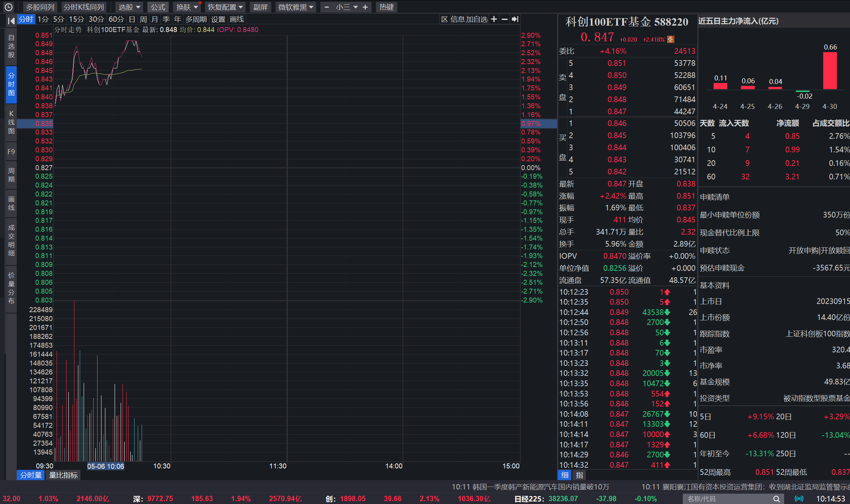Select 分时图 in the left sidebar
Viewport: 850px width, 504px height.
(11, 84)
